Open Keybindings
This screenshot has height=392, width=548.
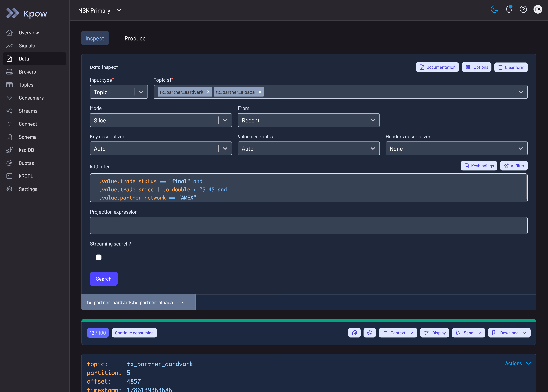(x=479, y=166)
